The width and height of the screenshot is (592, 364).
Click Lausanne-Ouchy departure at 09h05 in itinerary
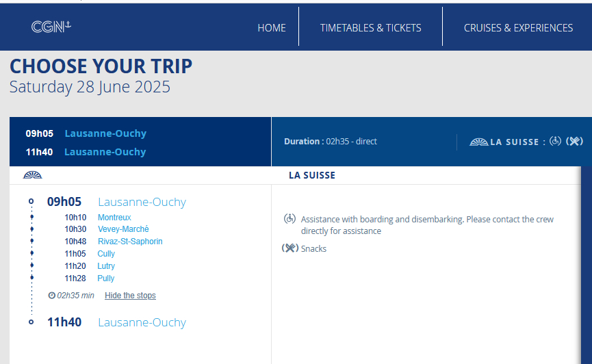142,202
